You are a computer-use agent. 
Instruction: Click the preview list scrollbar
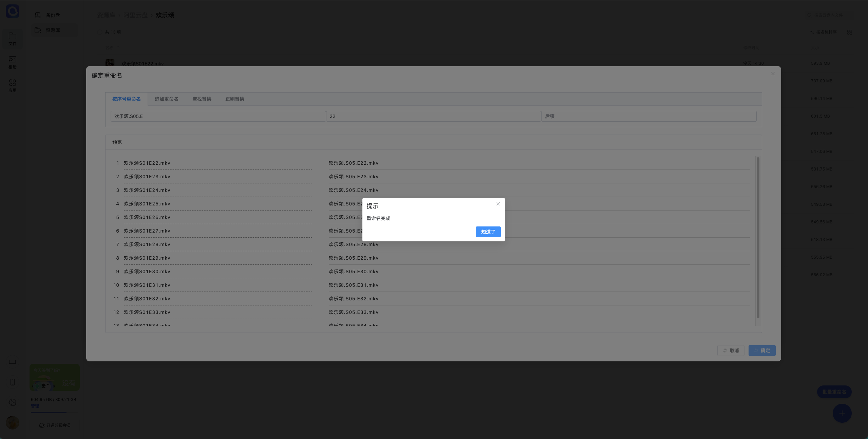(758, 237)
